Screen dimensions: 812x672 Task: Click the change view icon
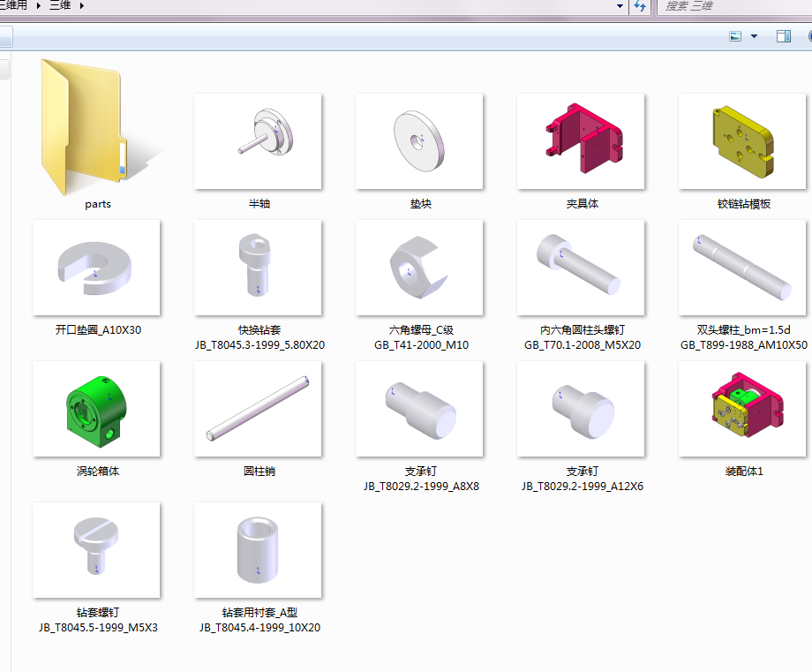tap(735, 36)
